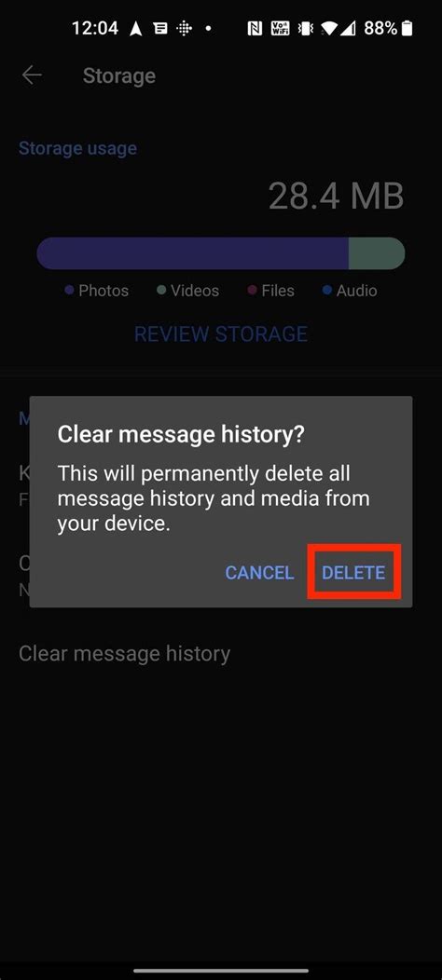Tap the Wi-Fi signal icon
The height and width of the screenshot is (980, 442).
click(328, 28)
